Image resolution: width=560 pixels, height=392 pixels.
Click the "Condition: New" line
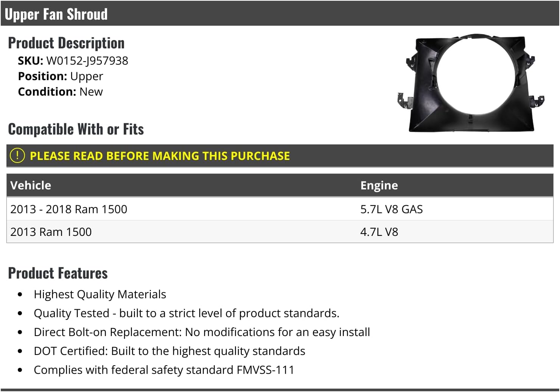tap(61, 91)
